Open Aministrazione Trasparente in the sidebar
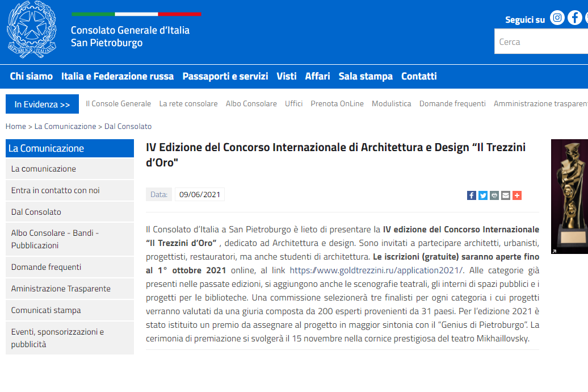588x392 pixels. 70,289
